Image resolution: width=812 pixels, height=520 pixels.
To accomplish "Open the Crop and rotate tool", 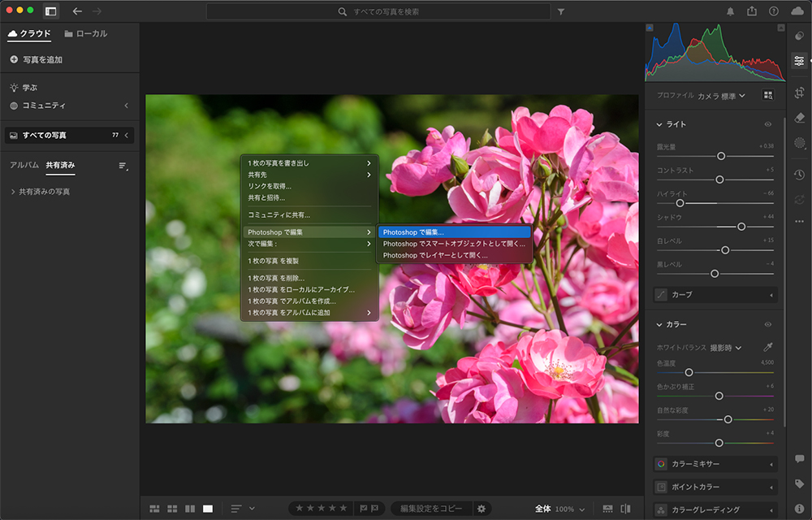I will 799,93.
